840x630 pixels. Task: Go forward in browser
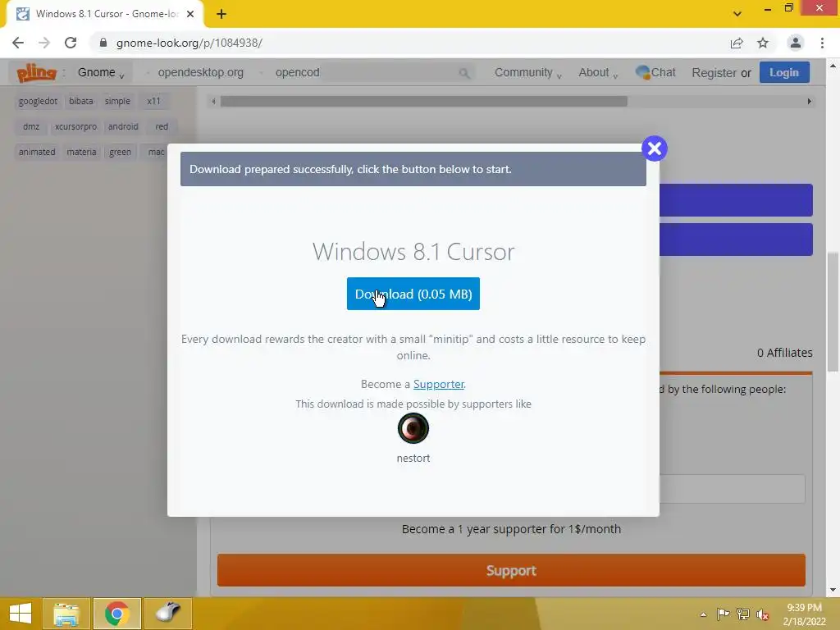tap(44, 43)
